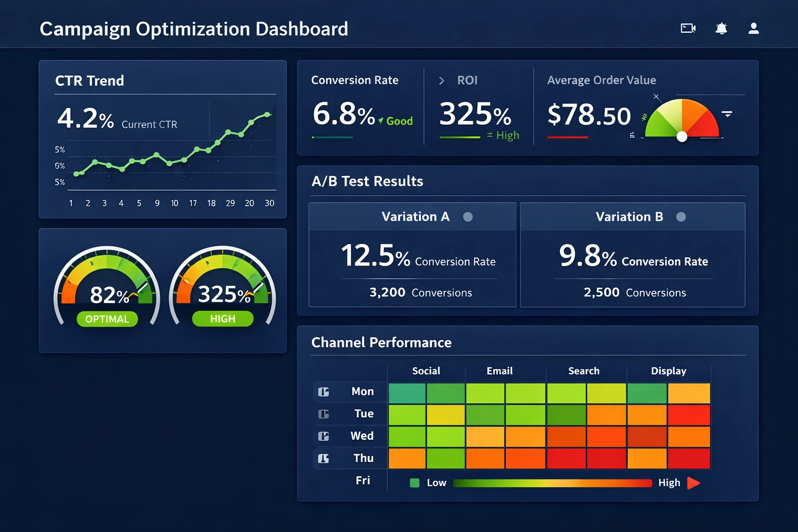Select the icon next to Tue row
This screenshot has height=532, width=798.
(x=323, y=414)
